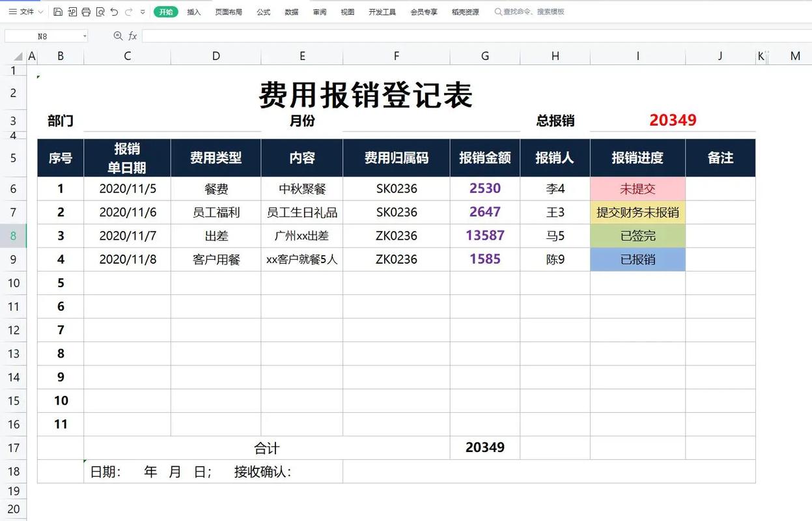812x521 pixels.
Task: Open the 页面布局 tab
Action: click(229, 12)
